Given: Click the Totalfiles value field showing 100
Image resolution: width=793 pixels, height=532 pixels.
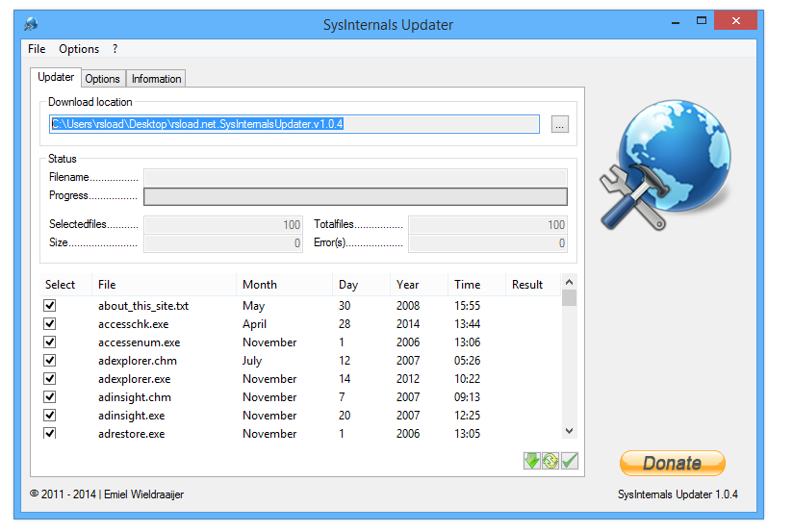Looking at the screenshot, I should 488,224.
